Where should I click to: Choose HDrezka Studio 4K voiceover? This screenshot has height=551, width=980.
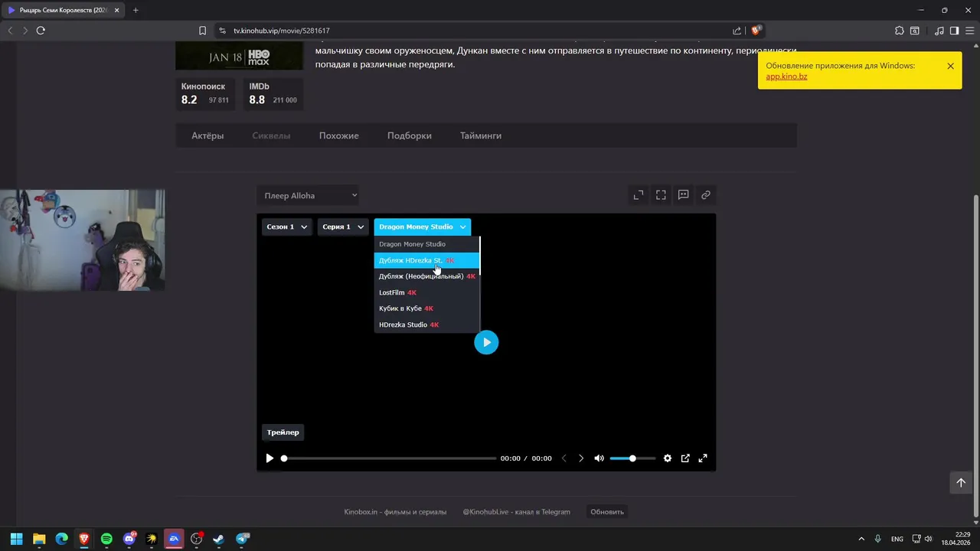(x=426, y=324)
